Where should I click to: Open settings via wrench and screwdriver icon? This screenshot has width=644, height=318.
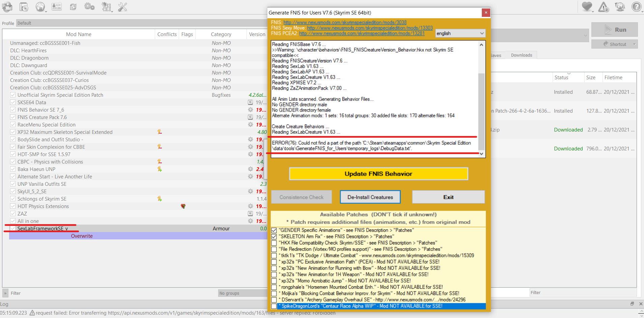(x=123, y=7)
